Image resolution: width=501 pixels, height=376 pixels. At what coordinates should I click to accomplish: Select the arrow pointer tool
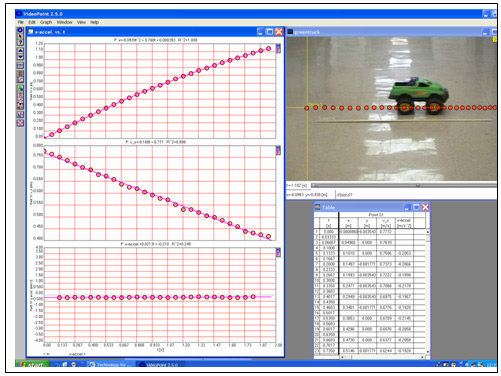[x=20, y=36]
